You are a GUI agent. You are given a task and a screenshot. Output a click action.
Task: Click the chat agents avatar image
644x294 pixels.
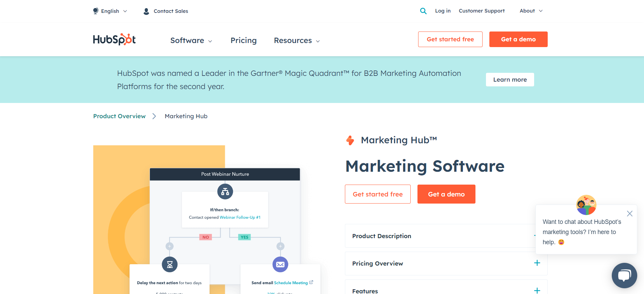(x=586, y=205)
